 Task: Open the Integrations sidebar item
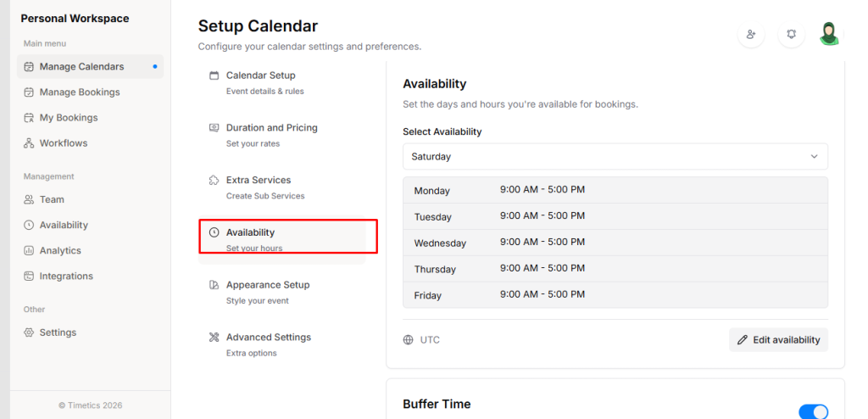point(66,277)
